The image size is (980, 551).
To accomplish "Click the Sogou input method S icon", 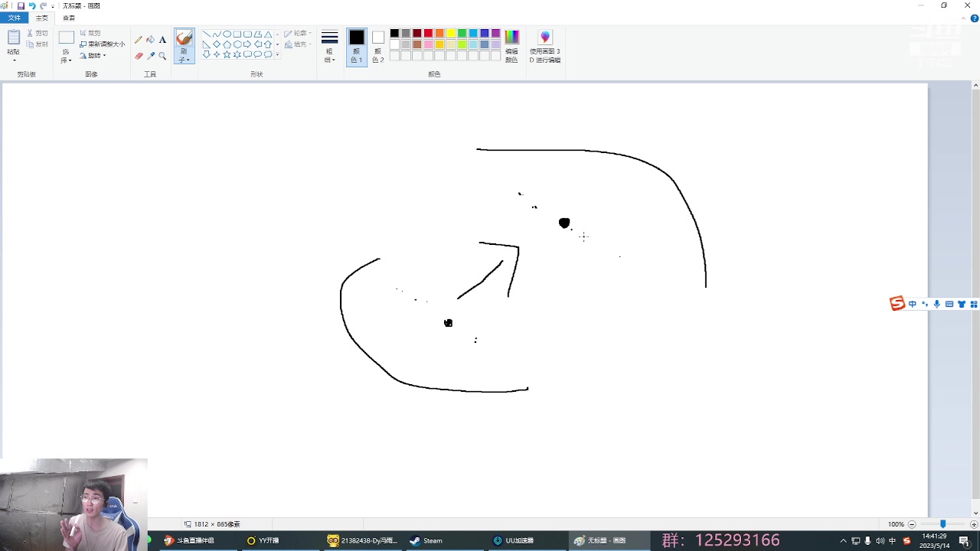I will (897, 304).
